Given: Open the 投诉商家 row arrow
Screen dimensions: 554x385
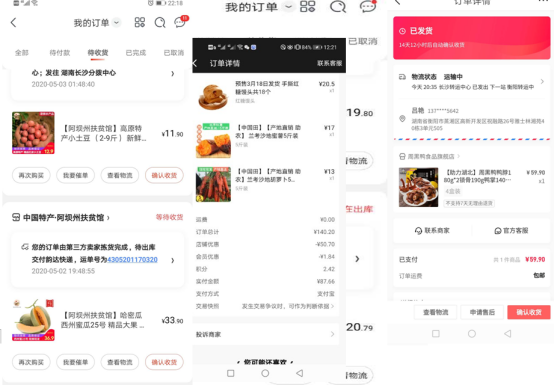Looking at the screenshot, I should pyautogui.click(x=332, y=334).
